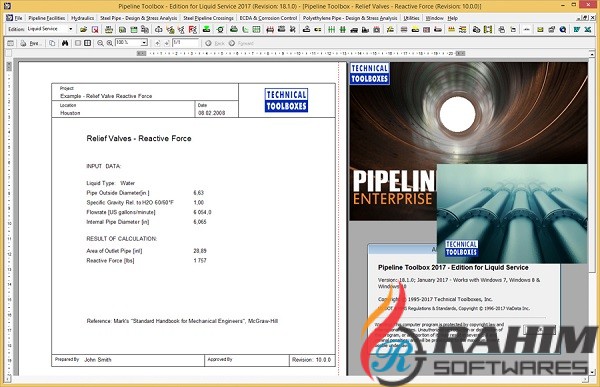600x387 pixels.
Task: Open the File menu
Action: pyautogui.click(x=18, y=18)
